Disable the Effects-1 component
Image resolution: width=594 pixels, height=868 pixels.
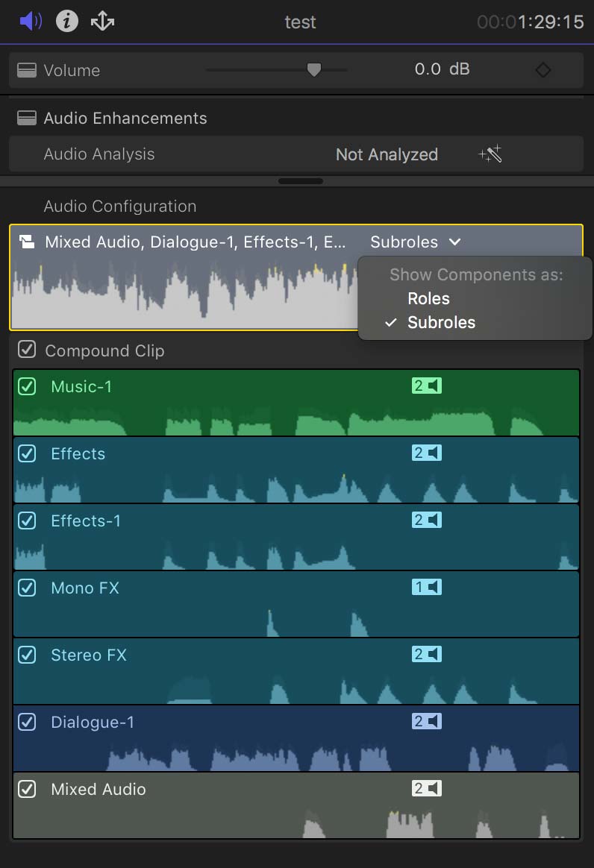click(x=27, y=521)
